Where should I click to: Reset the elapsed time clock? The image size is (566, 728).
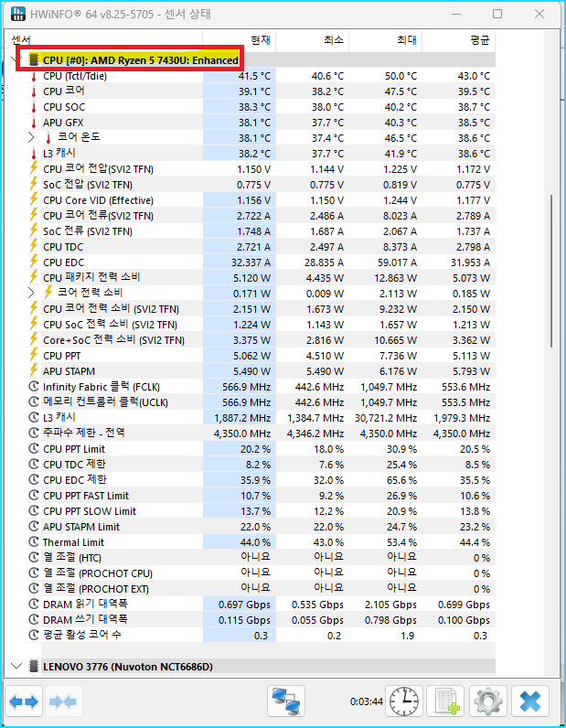pos(403,701)
